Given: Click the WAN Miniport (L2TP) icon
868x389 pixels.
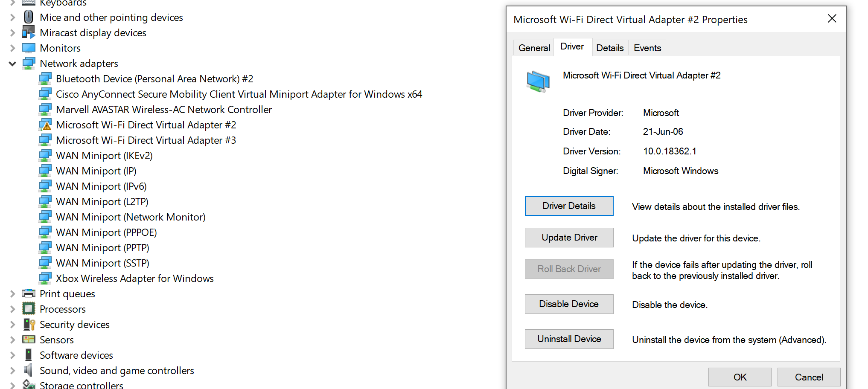Looking at the screenshot, I should tap(45, 201).
